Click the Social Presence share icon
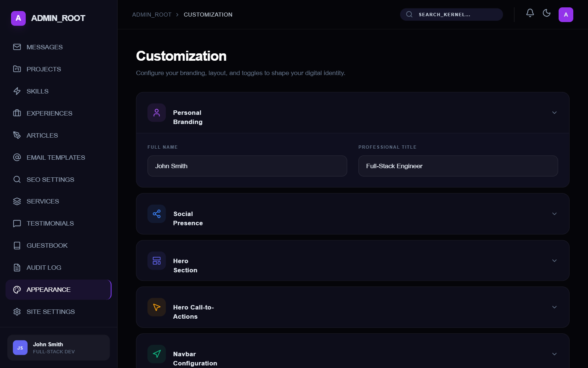 pyautogui.click(x=157, y=214)
